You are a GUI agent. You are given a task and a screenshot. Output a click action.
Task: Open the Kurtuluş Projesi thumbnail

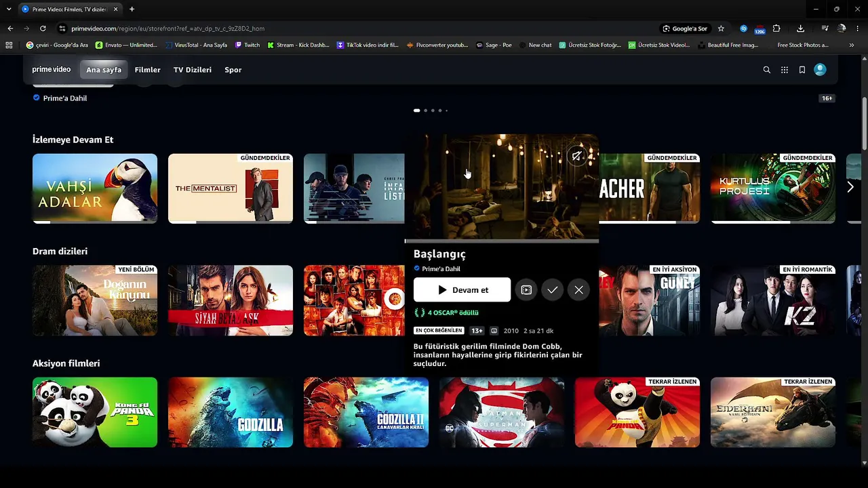point(773,188)
